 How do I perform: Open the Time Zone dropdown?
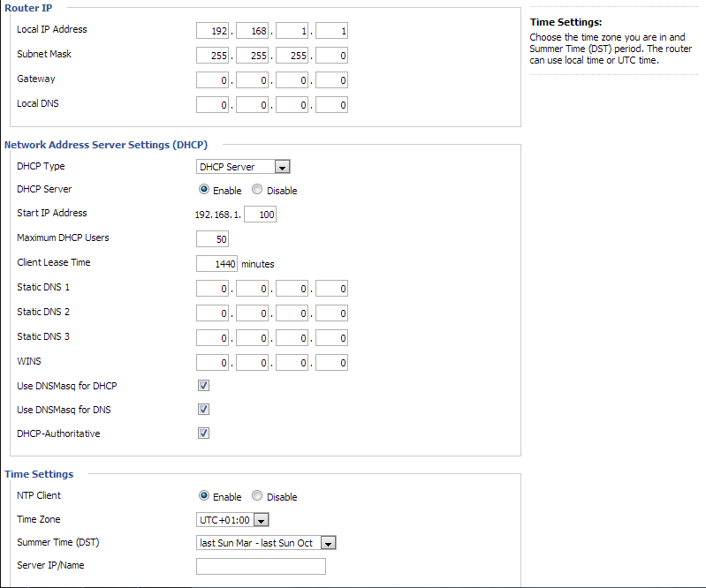[233, 520]
